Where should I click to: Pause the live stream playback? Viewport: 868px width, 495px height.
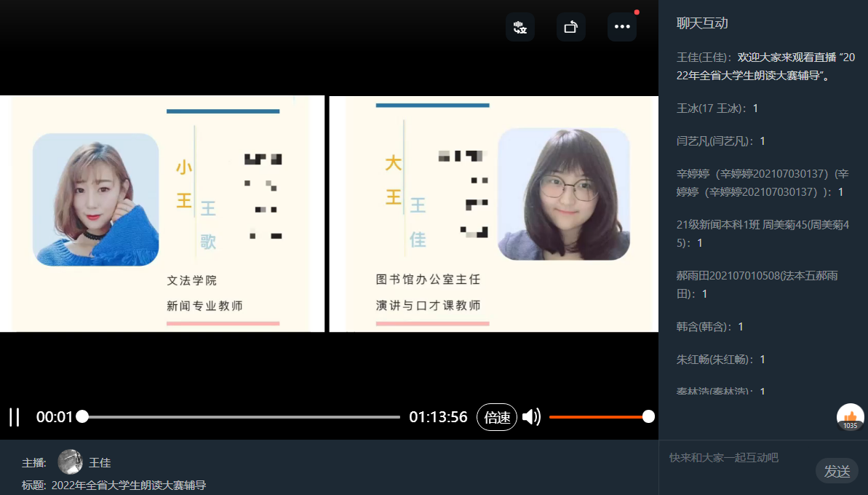(15, 417)
